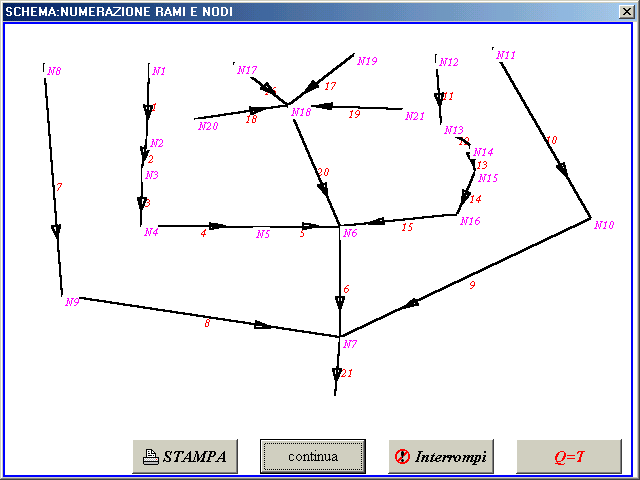Select node label N18 at the junction
640x480 pixels.
pyautogui.click(x=301, y=113)
